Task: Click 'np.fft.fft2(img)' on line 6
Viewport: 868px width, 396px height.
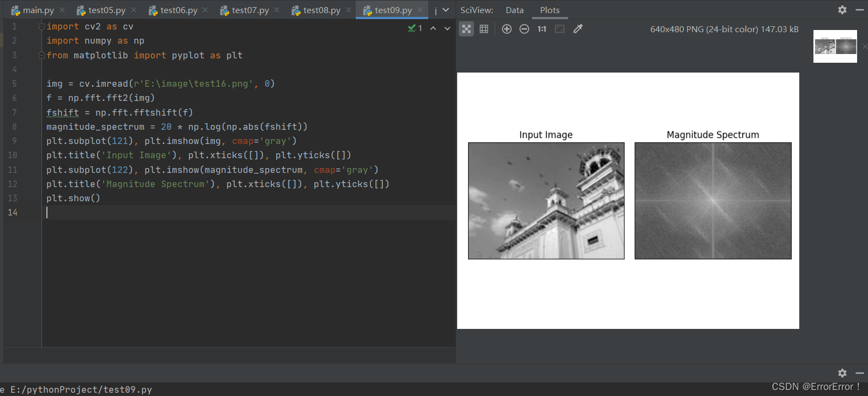Action: click(x=112, y=98)
